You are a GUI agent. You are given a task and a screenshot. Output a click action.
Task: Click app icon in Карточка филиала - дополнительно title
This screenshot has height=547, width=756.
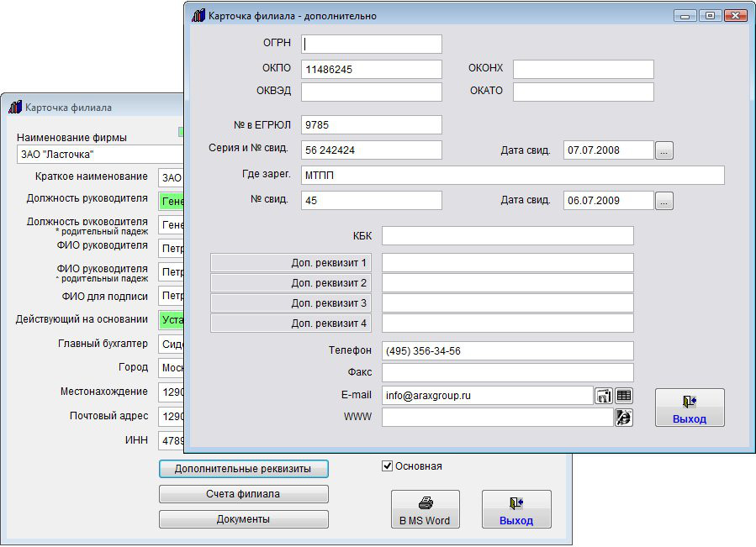click(198, 15)
